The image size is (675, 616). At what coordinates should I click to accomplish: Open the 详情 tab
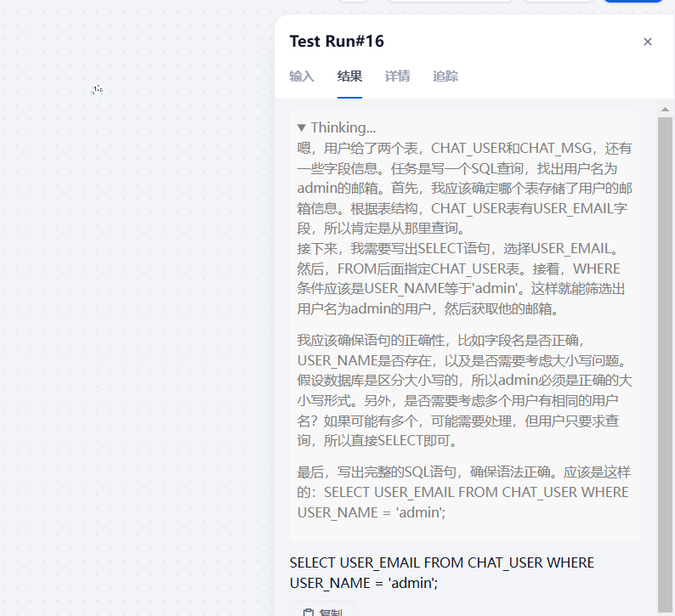(x=397, y=76)
